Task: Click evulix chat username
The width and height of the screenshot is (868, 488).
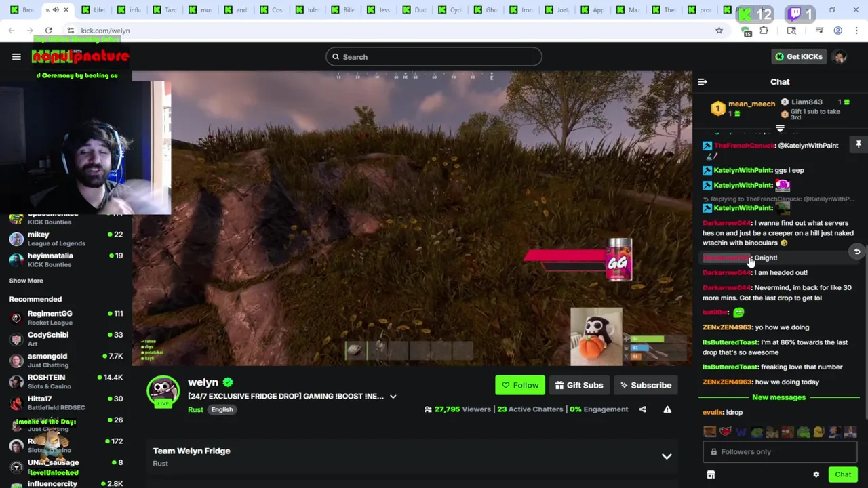Action: coord(713,413)
